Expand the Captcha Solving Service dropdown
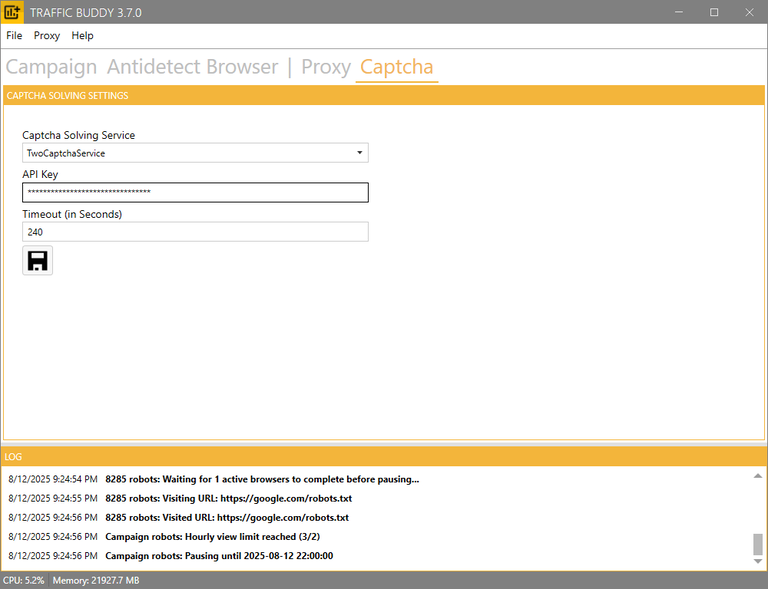This screenshot has height=589, width=768. pyautogui.click(x=359, y=153)
